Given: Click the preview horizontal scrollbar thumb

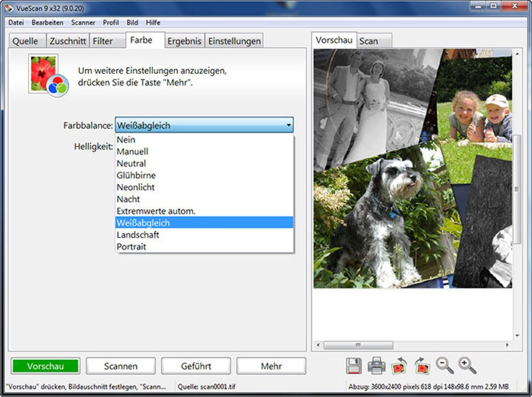Looking at the screenshot, I should click(x=359, y=345).
